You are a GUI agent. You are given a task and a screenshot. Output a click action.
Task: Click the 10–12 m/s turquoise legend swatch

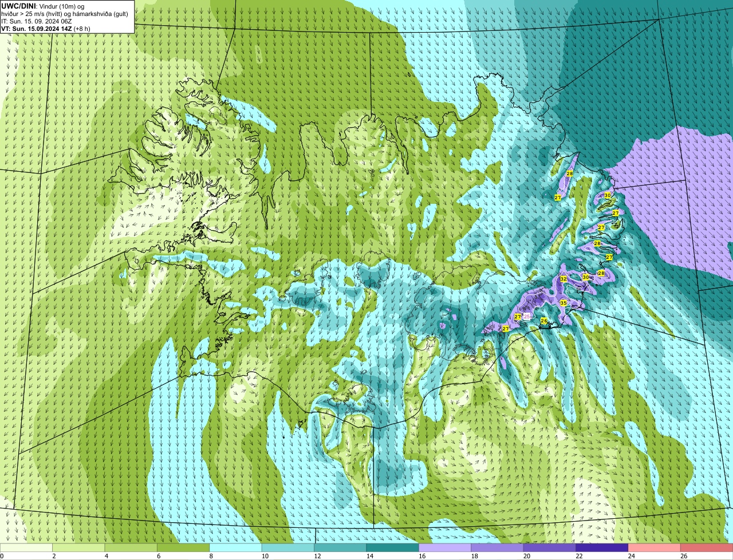coord(288,547)
